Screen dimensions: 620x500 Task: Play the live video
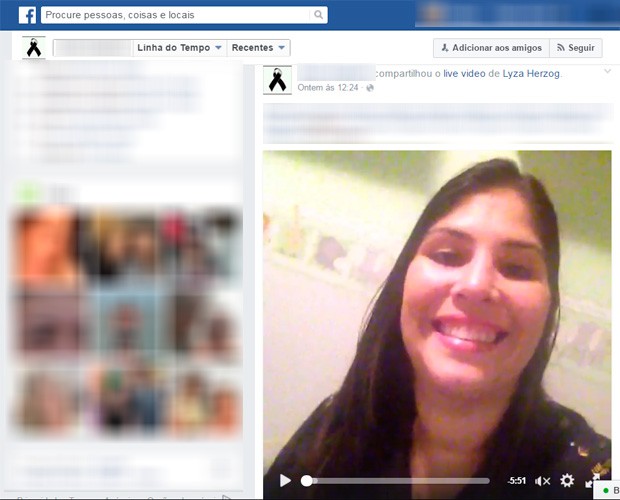(x=285, y=481)
